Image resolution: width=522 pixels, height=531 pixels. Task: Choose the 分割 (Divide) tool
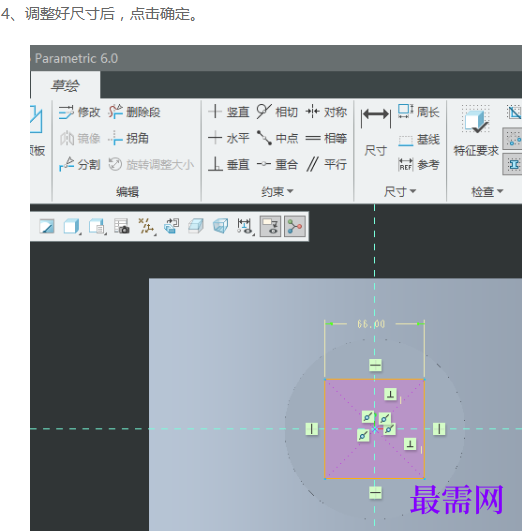80,165
